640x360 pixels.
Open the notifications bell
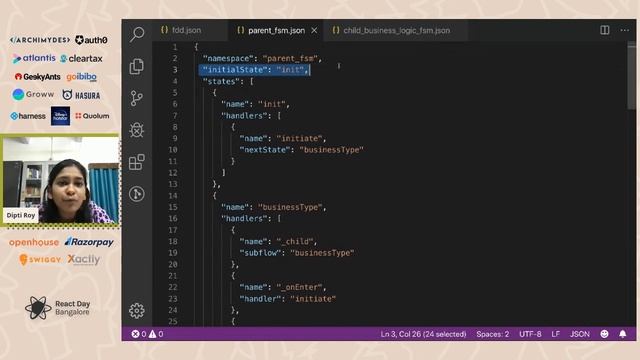tap(622, 334)
